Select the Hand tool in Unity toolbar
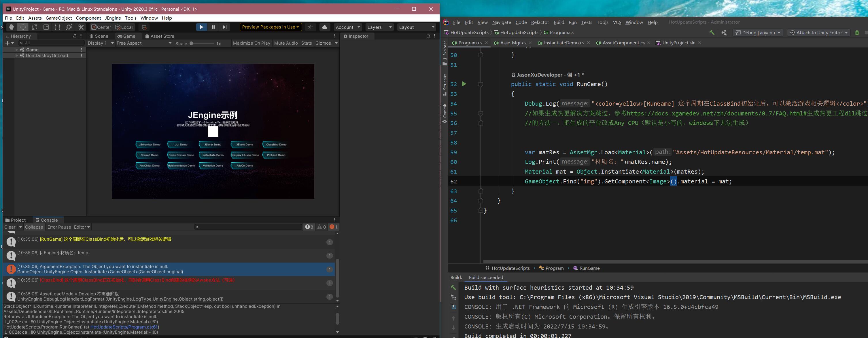Image resolution: width=868 pixels, height=338 pixels. click(x=12, y=27)
